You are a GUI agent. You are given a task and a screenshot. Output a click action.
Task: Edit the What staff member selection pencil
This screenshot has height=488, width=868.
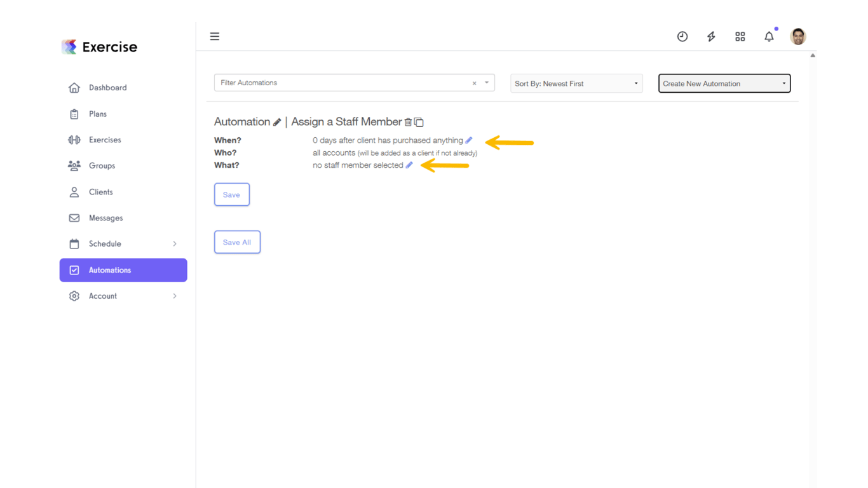tap(409, 165)
